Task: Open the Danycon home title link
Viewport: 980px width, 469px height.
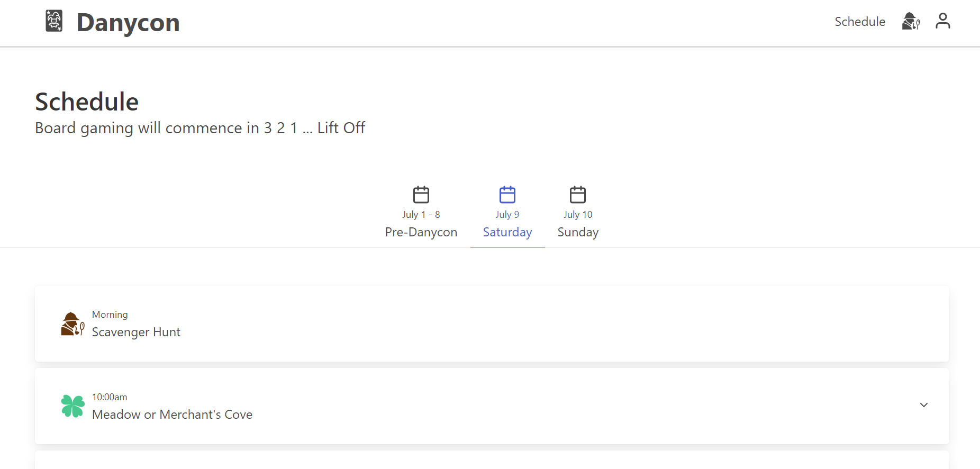Action: [x=128, y=22]
